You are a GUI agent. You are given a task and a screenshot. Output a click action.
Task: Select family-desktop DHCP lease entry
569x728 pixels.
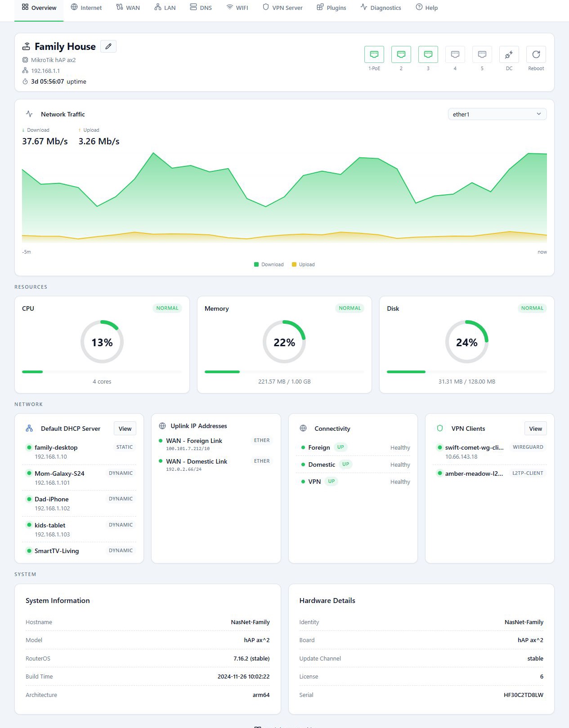point(79,452)
